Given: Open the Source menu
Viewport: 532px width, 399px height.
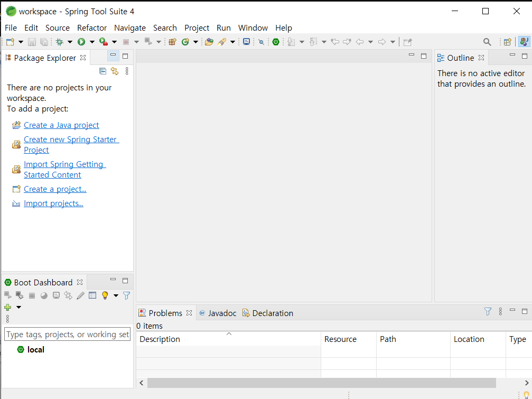Looking at the screenshot, I should coord(58,28).
